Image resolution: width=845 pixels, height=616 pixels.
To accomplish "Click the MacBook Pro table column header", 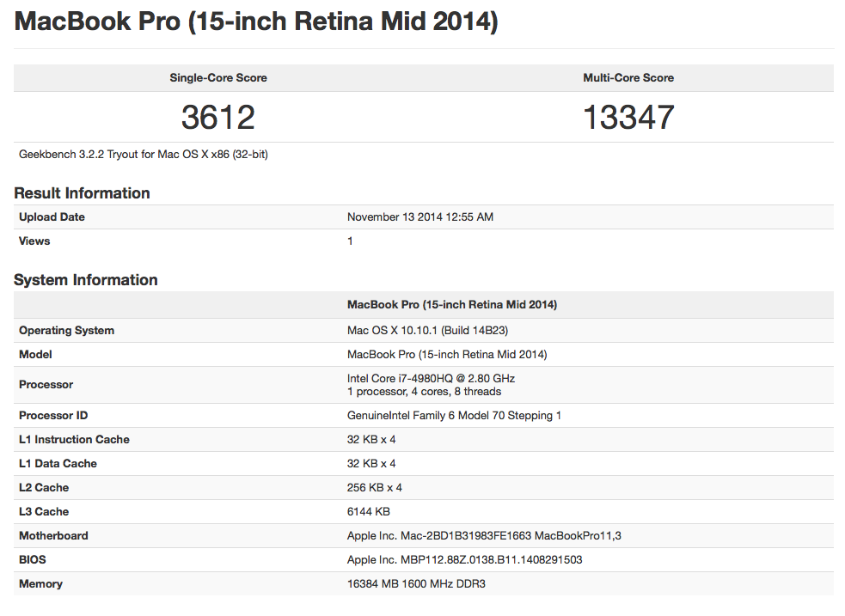I will (x=452, y=305).
